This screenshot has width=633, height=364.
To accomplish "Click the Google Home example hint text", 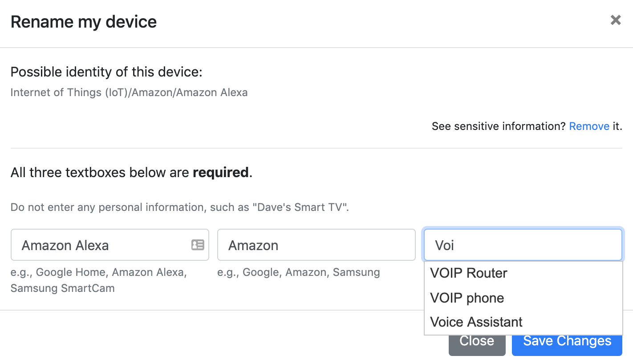I will (x=99, y=280).
